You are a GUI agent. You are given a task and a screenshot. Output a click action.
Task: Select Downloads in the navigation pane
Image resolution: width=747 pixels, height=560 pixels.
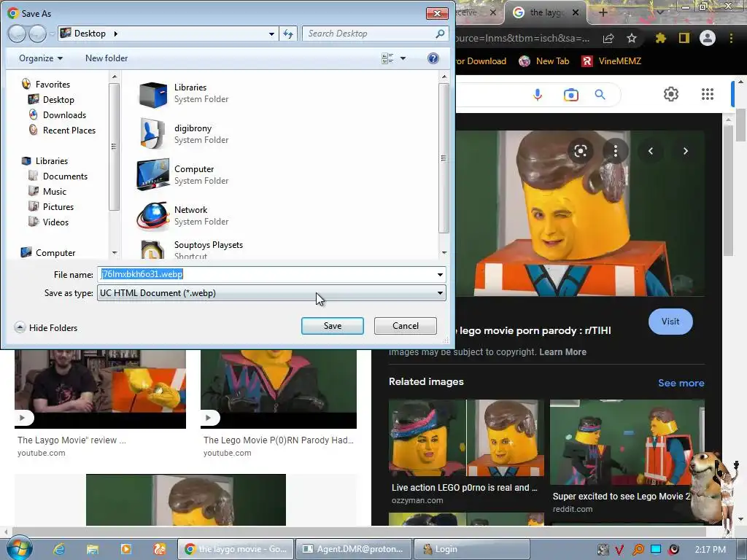pyautogui.click(x=57, y=114)
